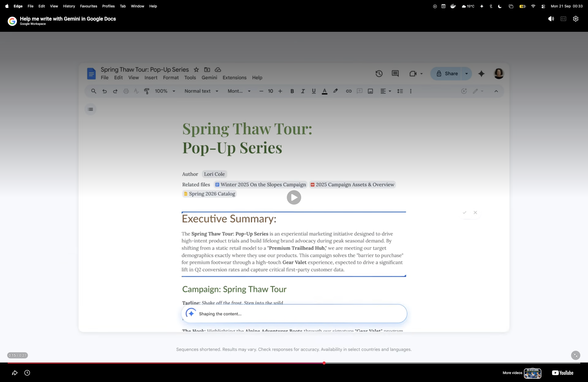Mute the video volume
Image resolution: width=588 pixels, height=382 pixels.
click(x=551, y=19)
